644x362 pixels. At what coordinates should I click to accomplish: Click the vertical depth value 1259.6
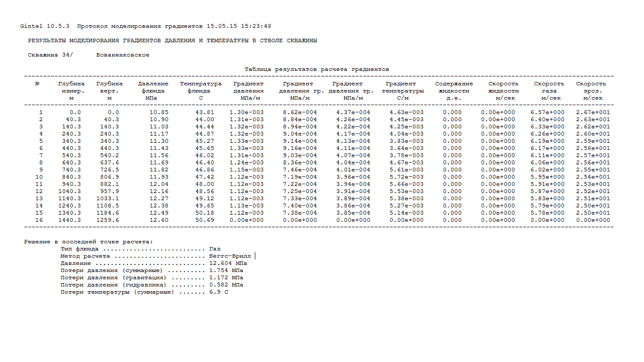[107, 220]
